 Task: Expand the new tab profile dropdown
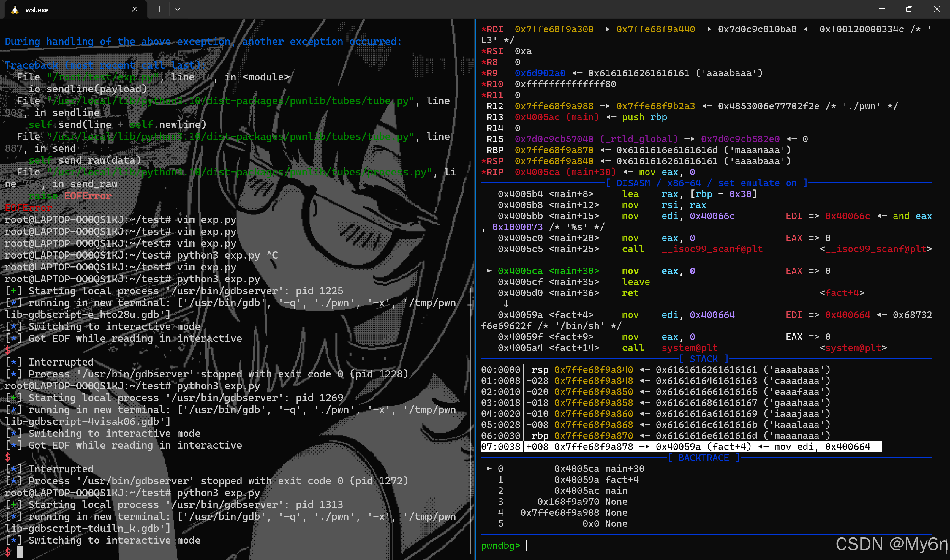tap(177, 10)
